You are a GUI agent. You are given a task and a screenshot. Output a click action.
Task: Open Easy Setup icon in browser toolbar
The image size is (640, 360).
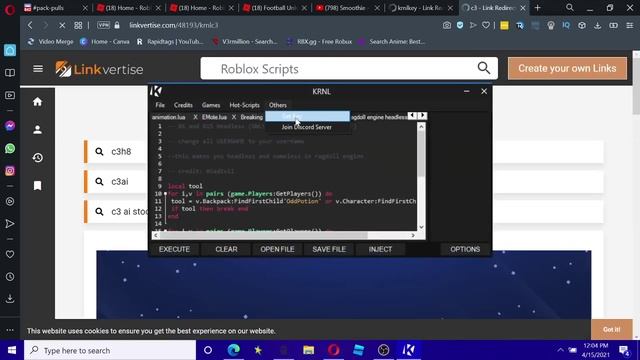pos(630,25)
